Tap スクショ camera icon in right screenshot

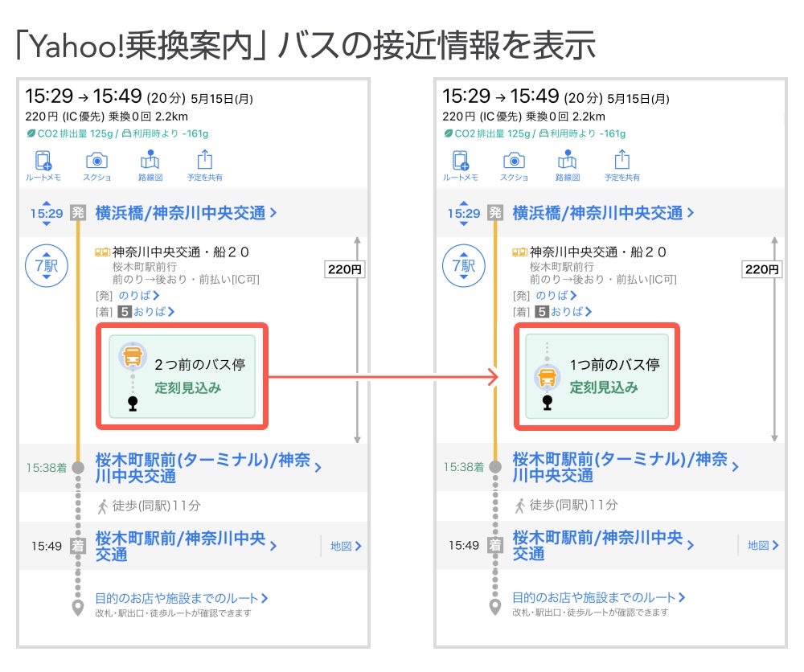point(515,161)
